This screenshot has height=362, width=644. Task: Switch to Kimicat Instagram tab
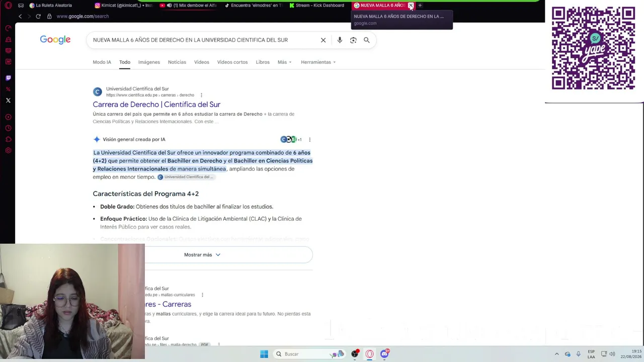(123, 6)
